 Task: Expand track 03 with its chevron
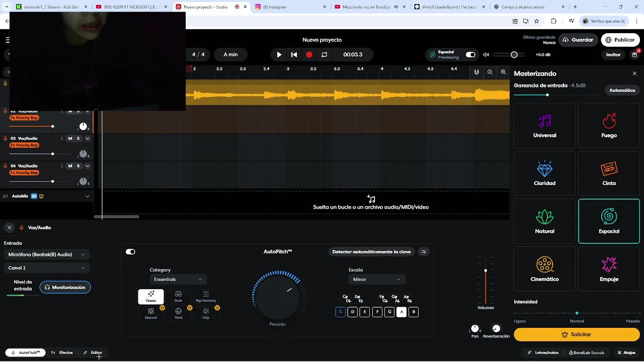(89, 138)
